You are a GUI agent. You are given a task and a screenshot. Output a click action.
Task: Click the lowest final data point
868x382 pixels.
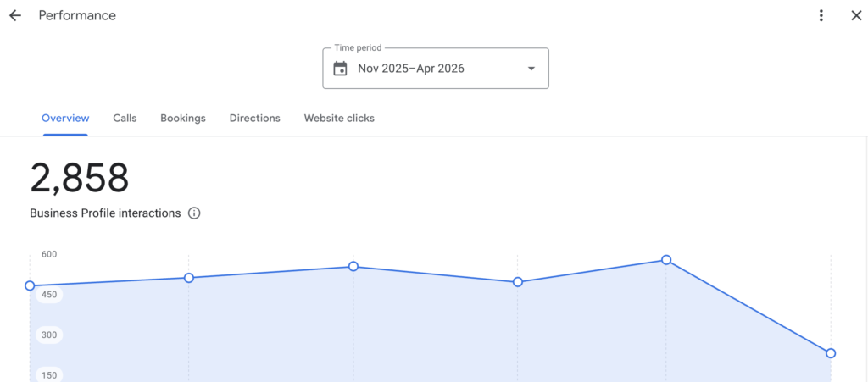point(831,353)
